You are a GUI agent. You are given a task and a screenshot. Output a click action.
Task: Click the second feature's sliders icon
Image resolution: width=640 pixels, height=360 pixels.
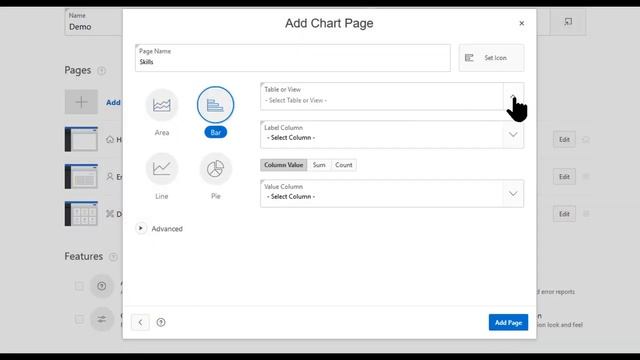pyautogui.click(x=102, y=319)
